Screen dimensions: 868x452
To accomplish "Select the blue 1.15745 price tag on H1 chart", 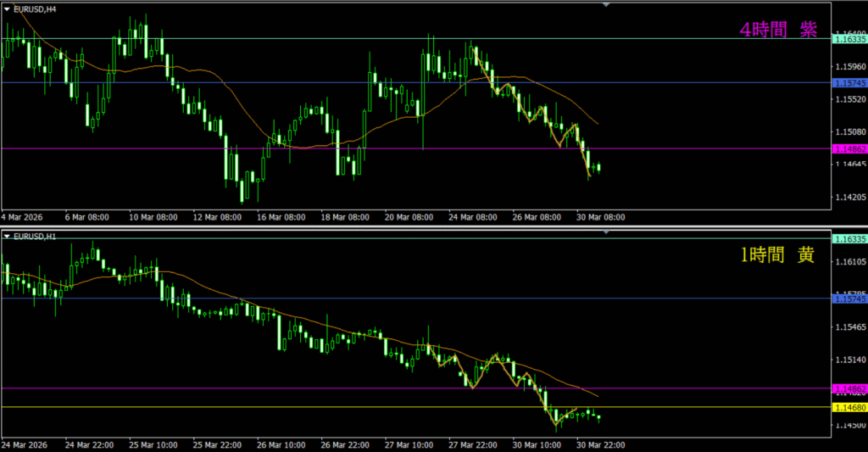I will (x=849, y=299).
